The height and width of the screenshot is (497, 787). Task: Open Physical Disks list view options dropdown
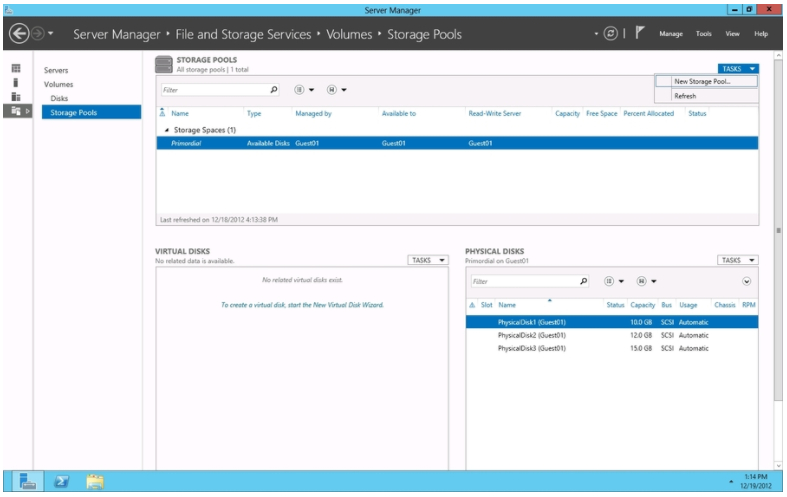pos(613,281)
